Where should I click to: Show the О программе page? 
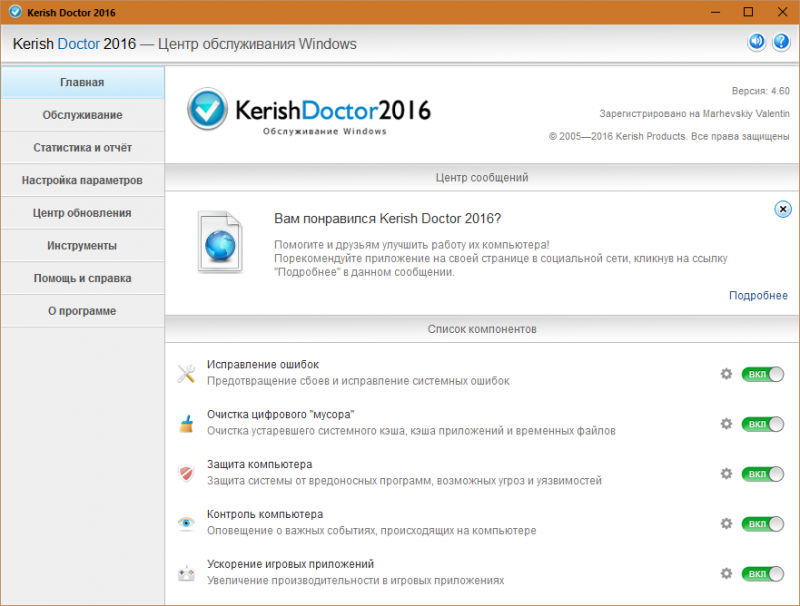pos(82,311)
